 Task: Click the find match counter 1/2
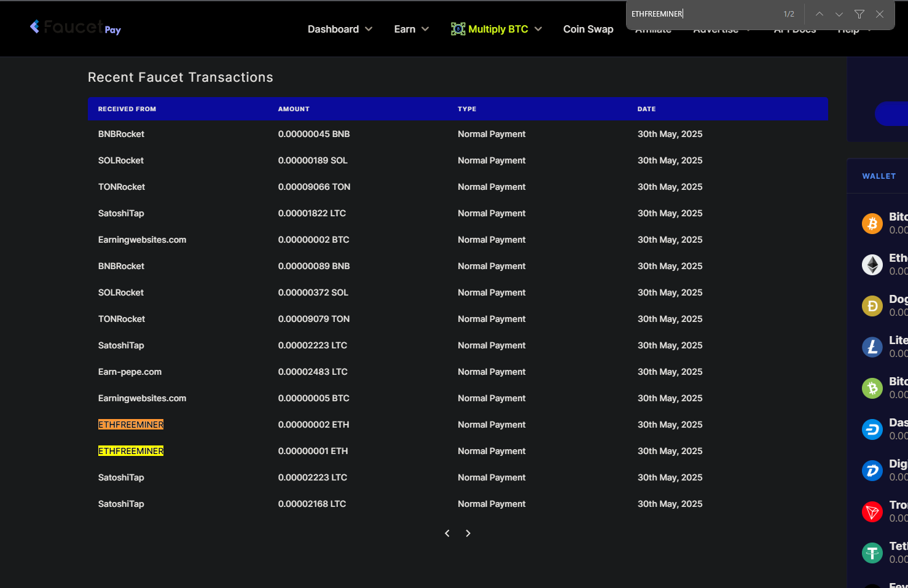click(789, 14)
